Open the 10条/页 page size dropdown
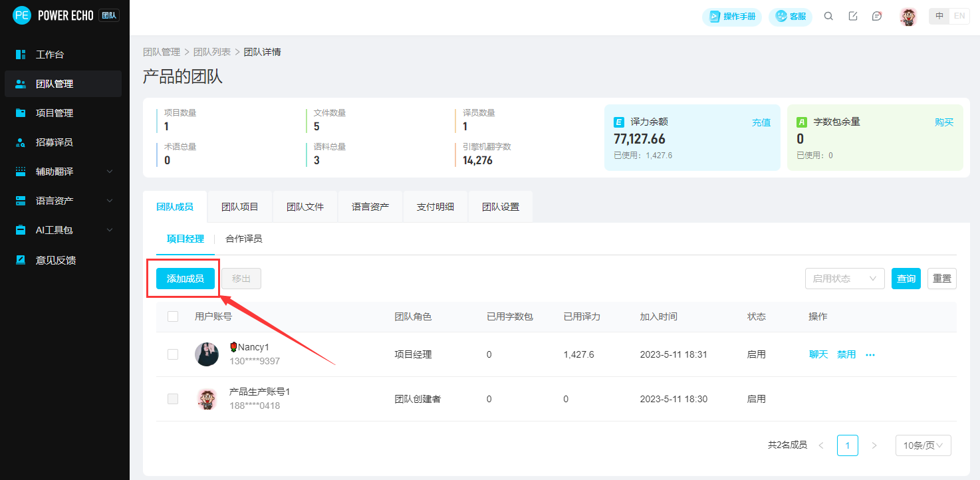The image size is (980, 480). pos(923,445)
